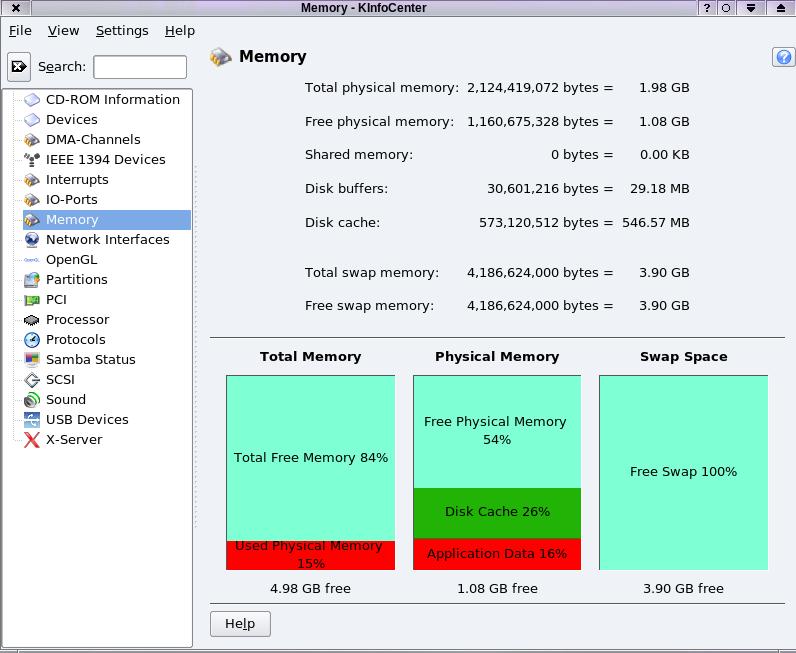The image size is (796, 653).
Task: Select the highlighted Memory entry
Action: [107, 220]
